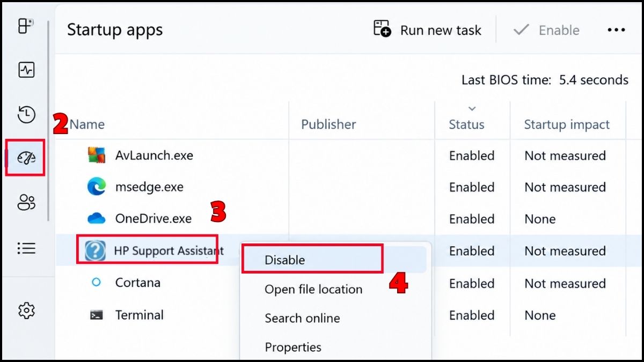
Task: Sort by the Startup impact column header
Action: 567,124
